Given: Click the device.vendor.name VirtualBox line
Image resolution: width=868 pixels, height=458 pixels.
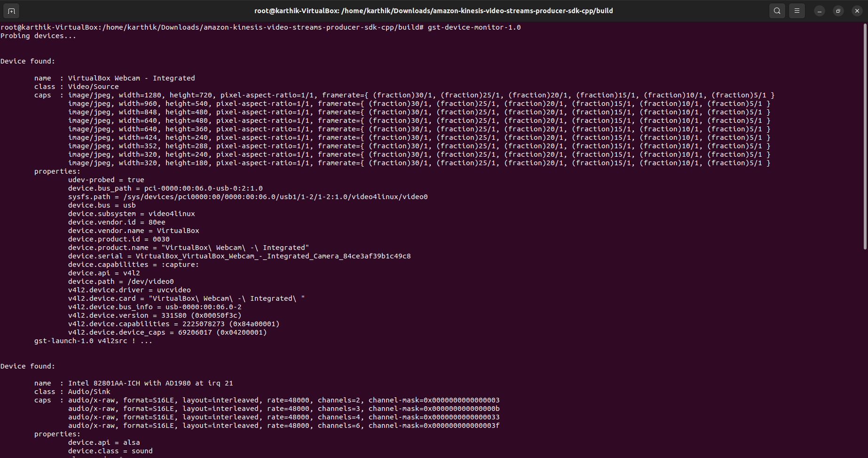Looking at the screenshot, I should pos(133,230).
